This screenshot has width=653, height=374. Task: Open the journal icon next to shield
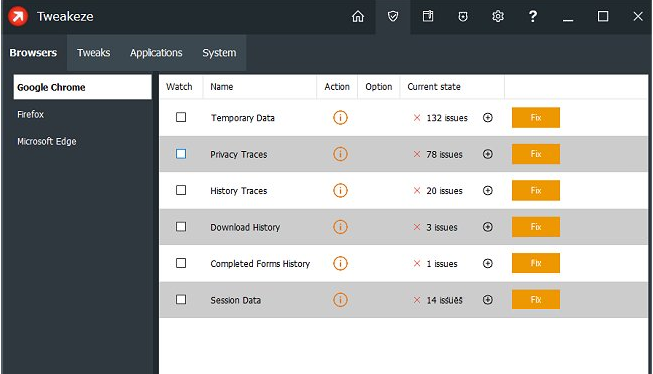coord(428,17)
